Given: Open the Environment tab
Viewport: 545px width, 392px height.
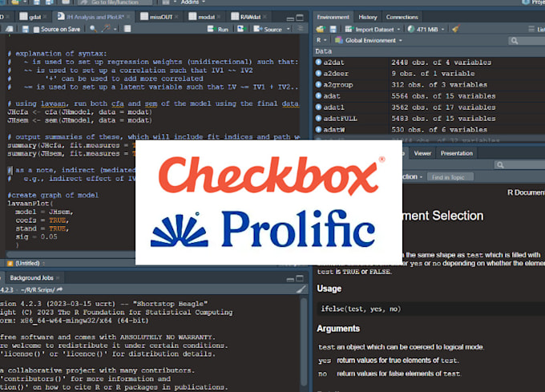Looking at the screenshot, I should (x=333, y=17).
